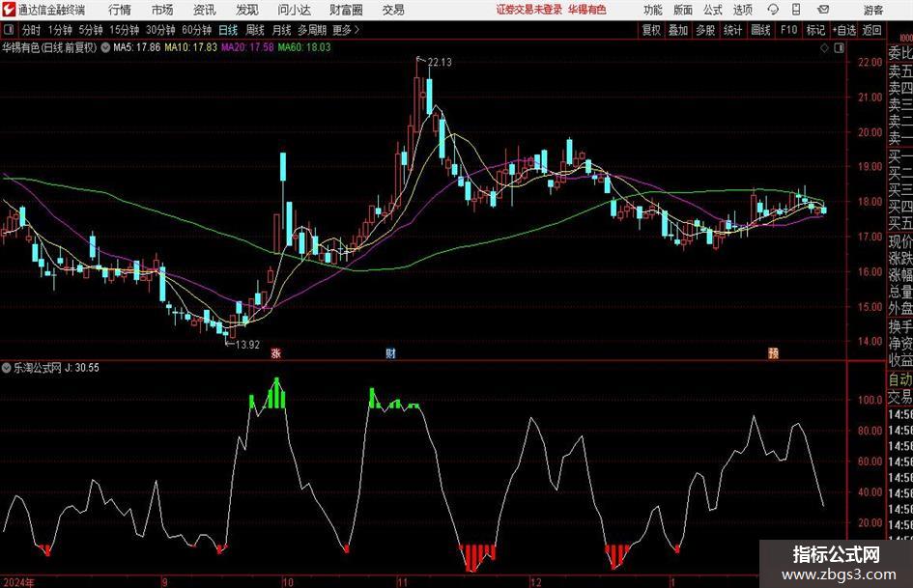Screen dimensions: 913x588
Task: Select the 日线 daily period
Action: tap(228, 30)
